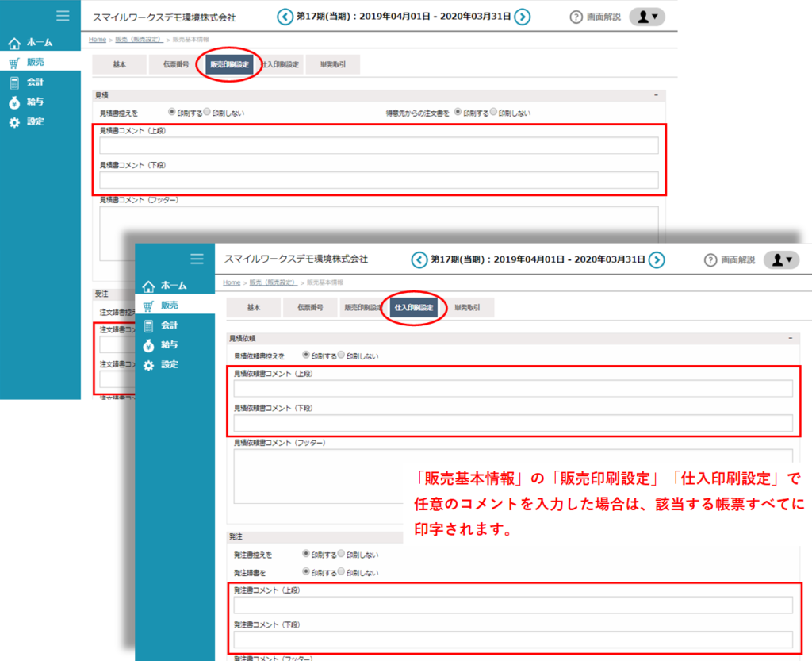Open the hamburger menu in the front window
This screenshot has width=812, height=661.
point(197,259)
